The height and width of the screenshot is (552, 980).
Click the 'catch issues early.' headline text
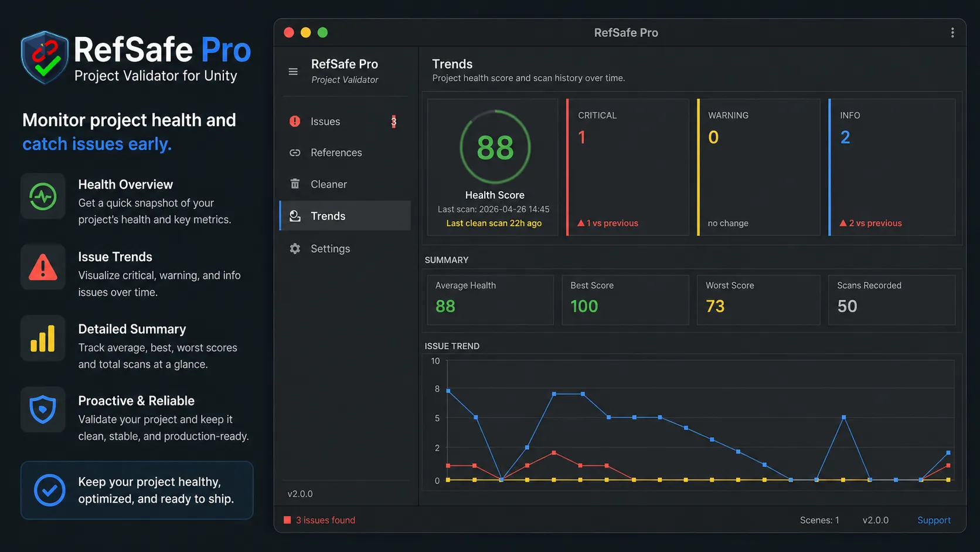click(x=97, y=144)
